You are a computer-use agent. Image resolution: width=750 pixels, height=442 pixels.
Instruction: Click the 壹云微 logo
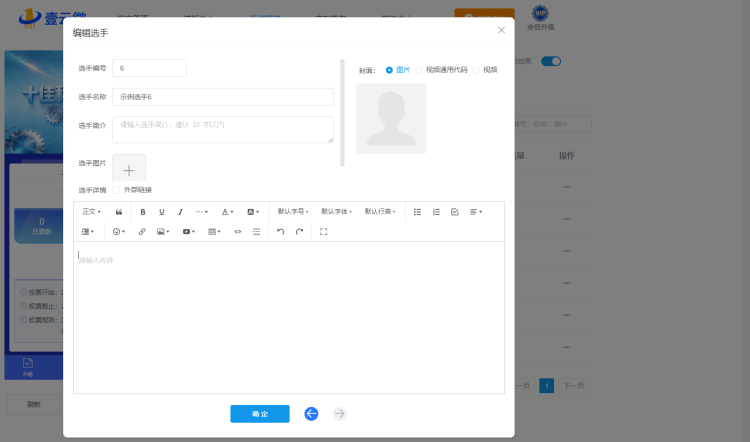click(x=53, y=17)
